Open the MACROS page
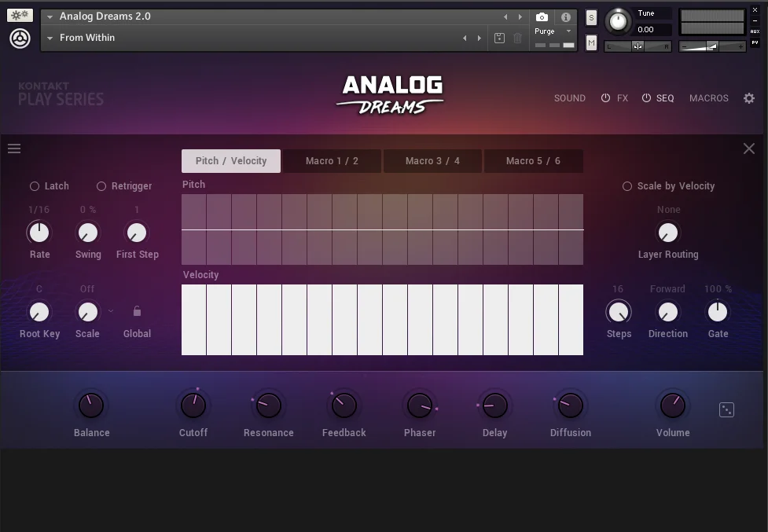Image resolution: width=768 pixels, height=532 pixels. 709,98
